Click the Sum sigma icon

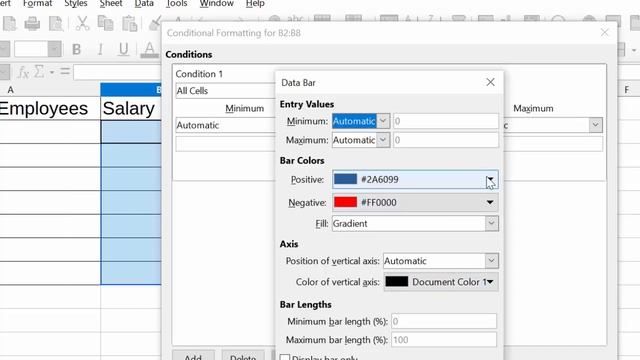point(39,72)
